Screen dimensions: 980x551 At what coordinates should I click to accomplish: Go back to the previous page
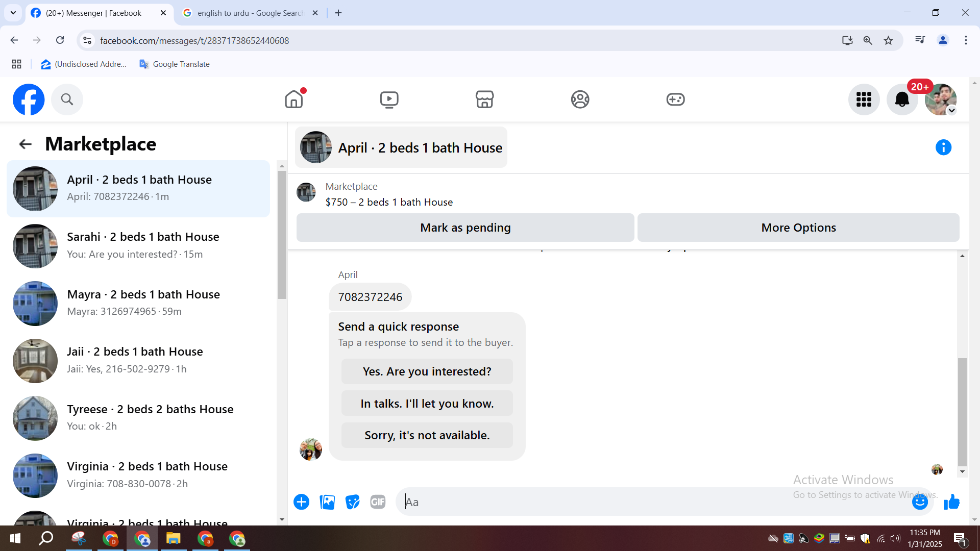click(x=14, y=40)
